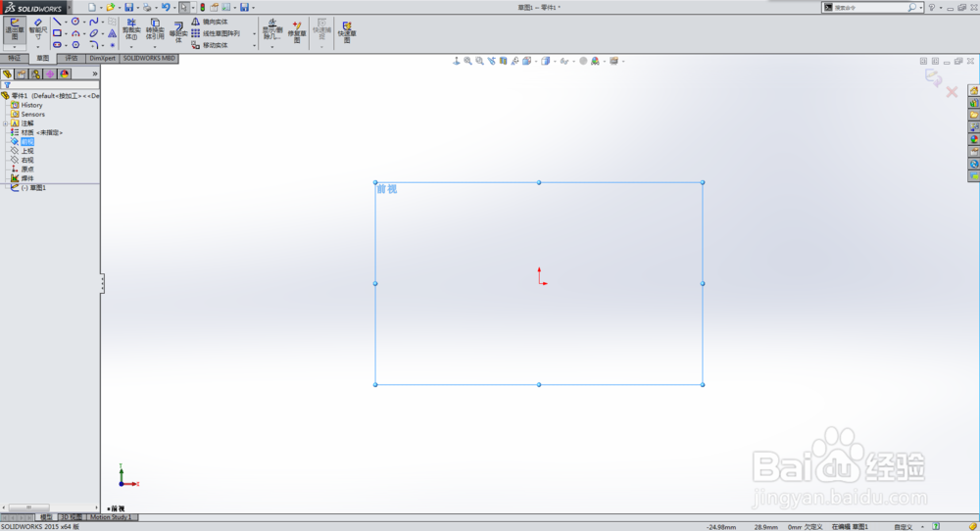
Task: Click Section View icon in view toolbar
Action: click(x=503, y=61)
